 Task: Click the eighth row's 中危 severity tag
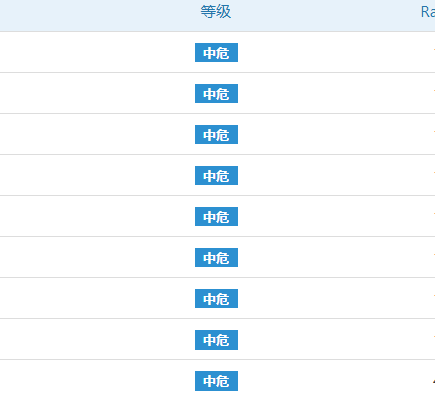(x=216, y=340)
